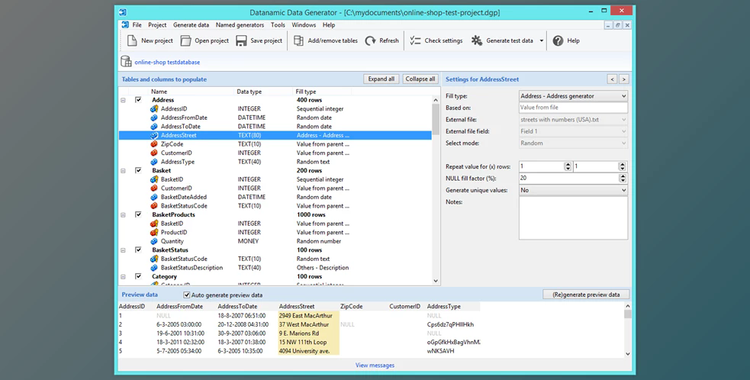Open the Fill type dropdown
750x380 pixels.
click(573, 96)
